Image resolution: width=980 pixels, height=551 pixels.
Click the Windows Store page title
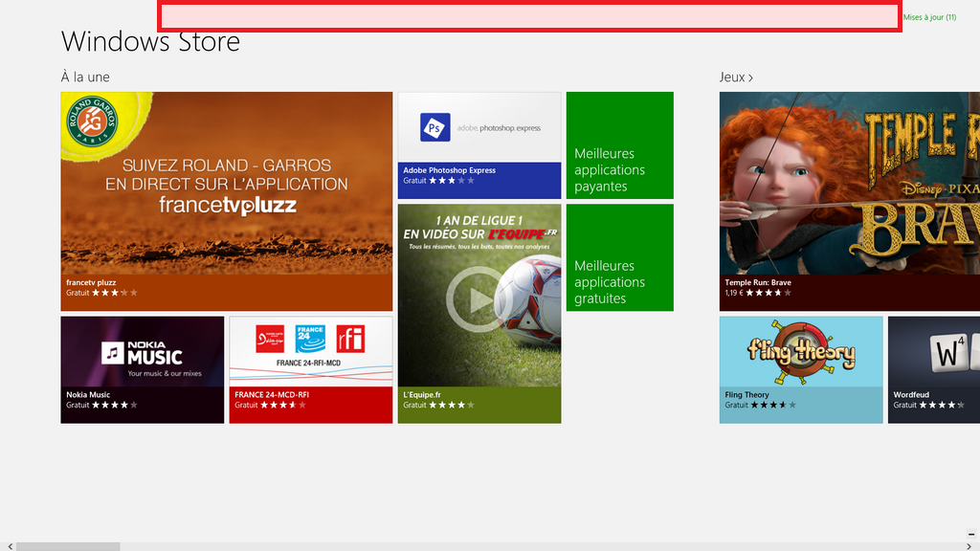[x=150, y=42]
